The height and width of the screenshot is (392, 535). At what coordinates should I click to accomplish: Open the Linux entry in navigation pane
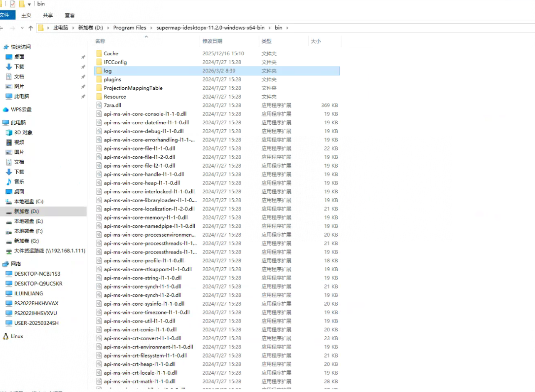[17, 336]
